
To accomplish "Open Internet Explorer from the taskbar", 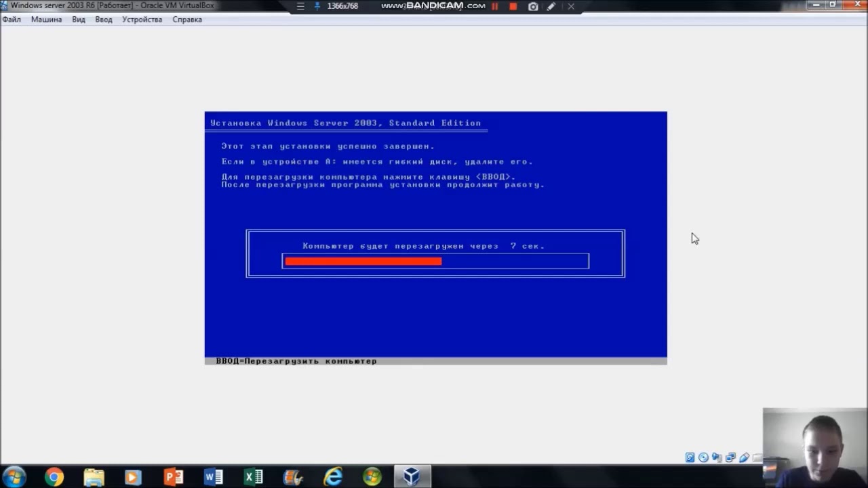I will pos(332,477).
